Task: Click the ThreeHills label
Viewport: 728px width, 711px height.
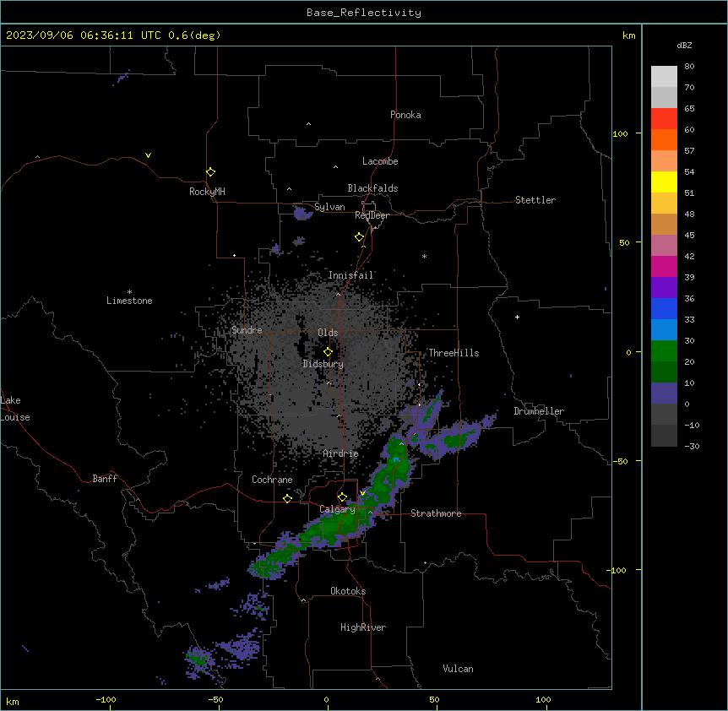Action: tap(454, 353)
